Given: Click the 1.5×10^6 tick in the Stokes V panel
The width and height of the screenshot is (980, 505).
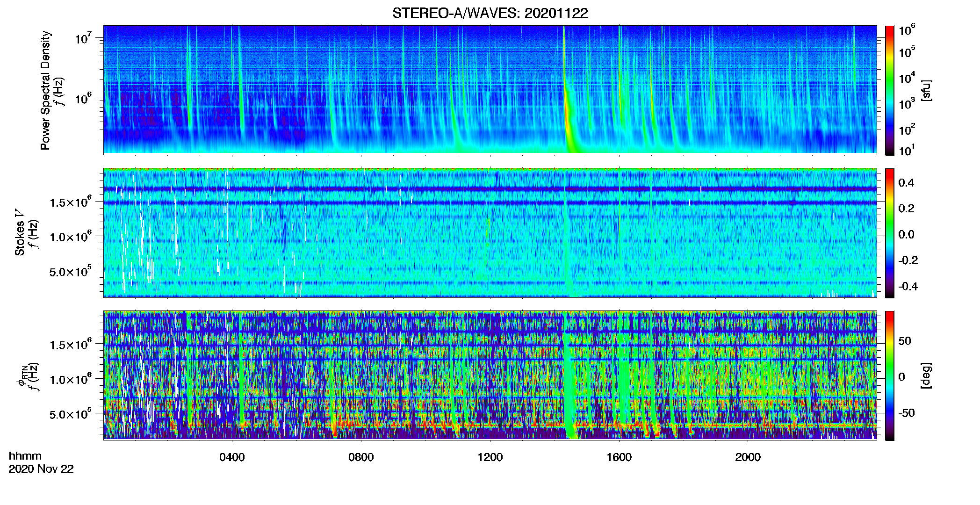Looking at the screenshot, I should tap(70, 202).
